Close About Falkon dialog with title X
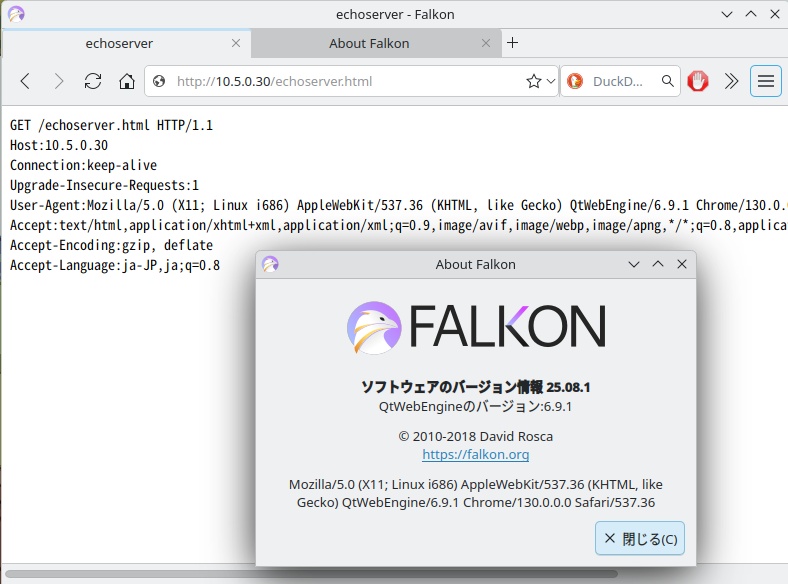The height and width of the screenshot is (584, 788). click(x=682, y=264)
